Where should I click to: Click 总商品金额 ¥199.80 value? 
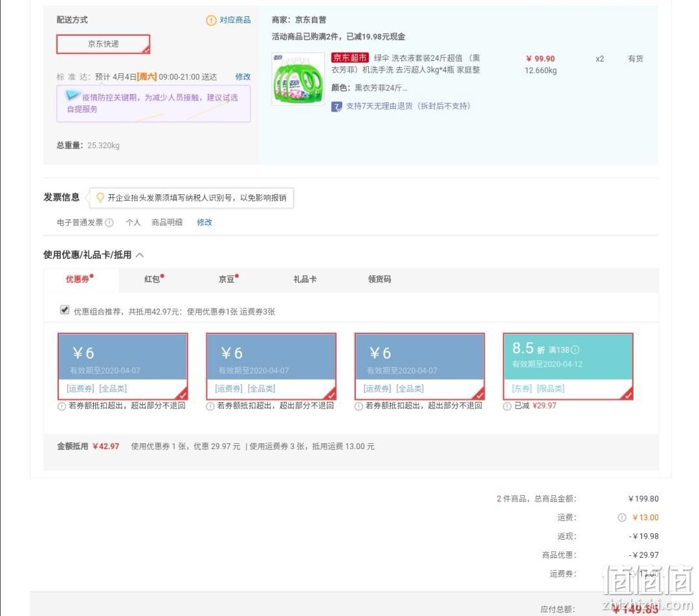643,499
